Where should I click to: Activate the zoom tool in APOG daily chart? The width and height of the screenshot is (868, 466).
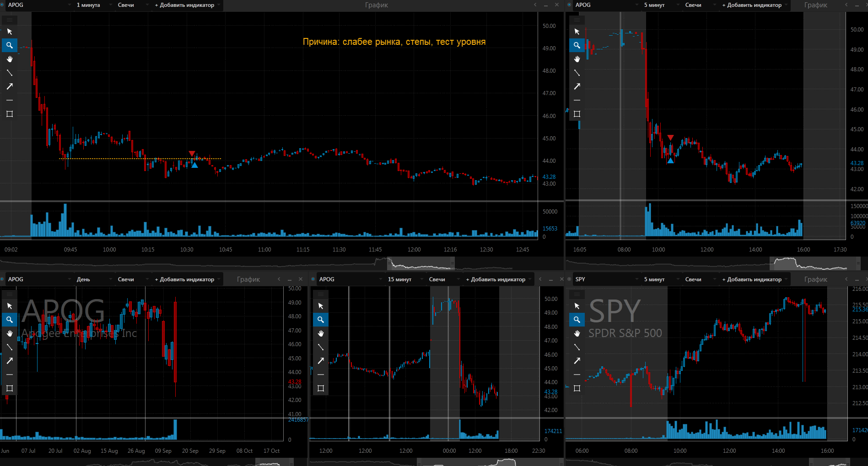point(9,320)
